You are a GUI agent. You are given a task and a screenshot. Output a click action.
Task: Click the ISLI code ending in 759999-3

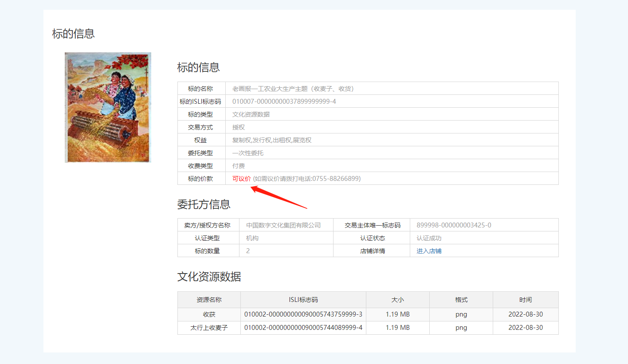(x=303, y=314)
